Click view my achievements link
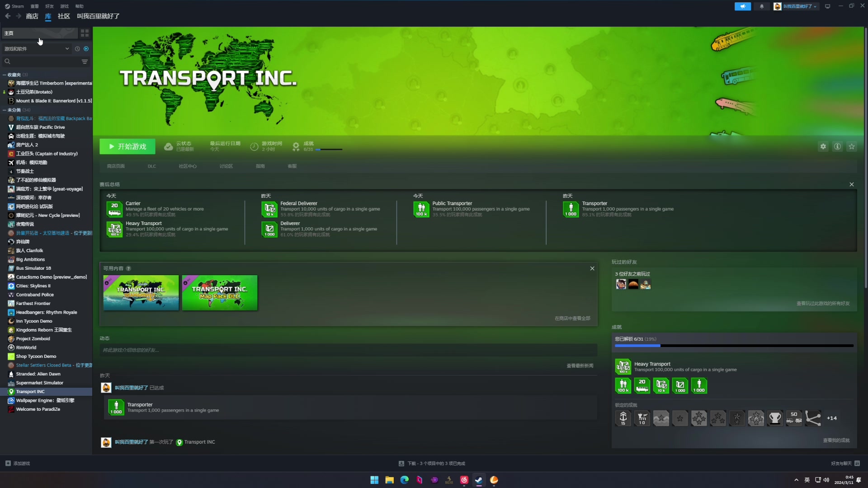 tap(836, 440)
